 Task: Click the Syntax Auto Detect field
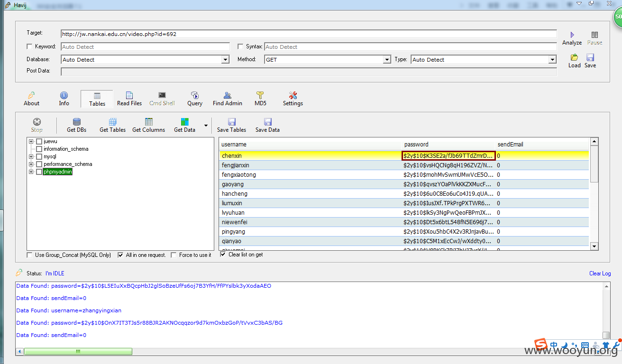click(x=410, y=46)
